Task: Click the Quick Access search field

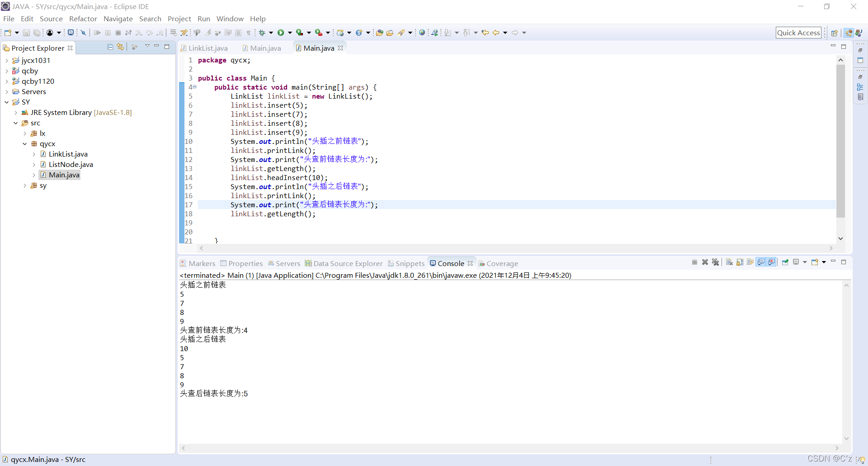Action: [798, 33]
